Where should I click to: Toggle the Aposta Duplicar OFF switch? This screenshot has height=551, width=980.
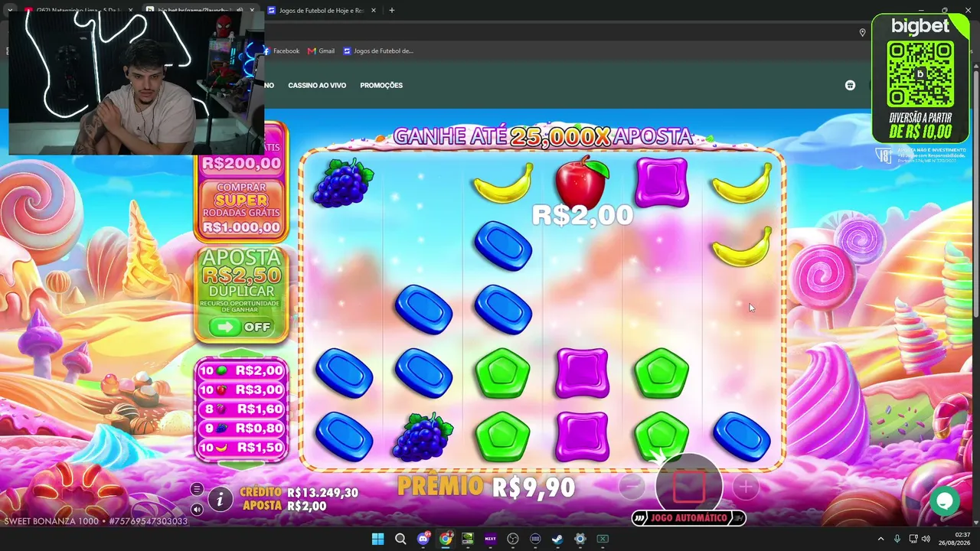[241, 327]
